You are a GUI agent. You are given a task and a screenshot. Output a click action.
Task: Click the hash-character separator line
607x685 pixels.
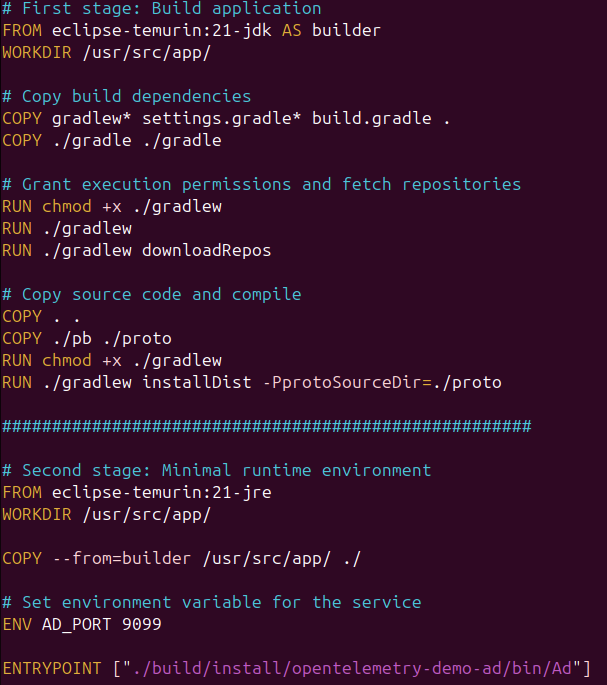coord(266,427)
